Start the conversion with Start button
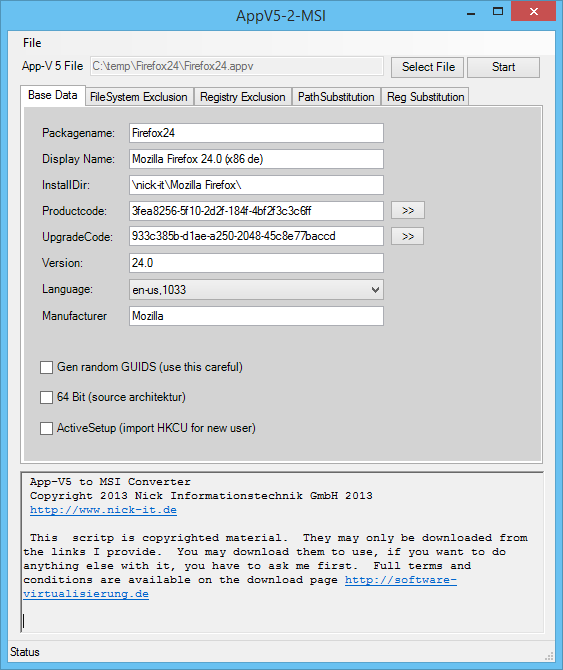The width and height of the screenshot is (563, 670). click(x=503, y=67)
